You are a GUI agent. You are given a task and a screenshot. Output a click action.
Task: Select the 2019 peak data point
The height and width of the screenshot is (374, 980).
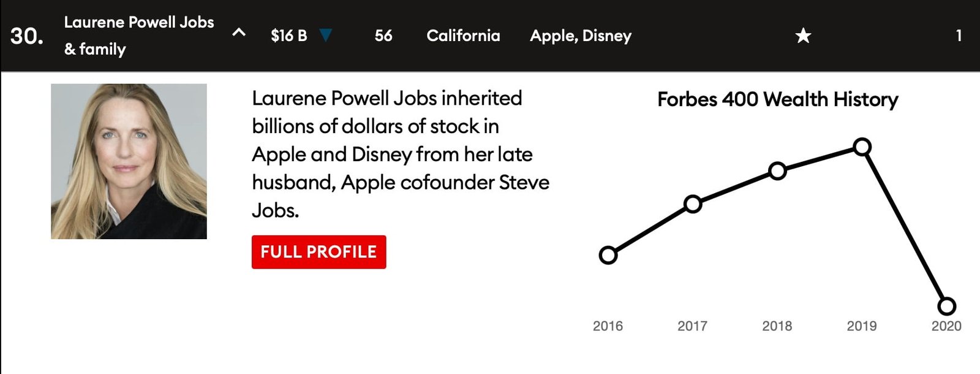(x=862, y=147)
